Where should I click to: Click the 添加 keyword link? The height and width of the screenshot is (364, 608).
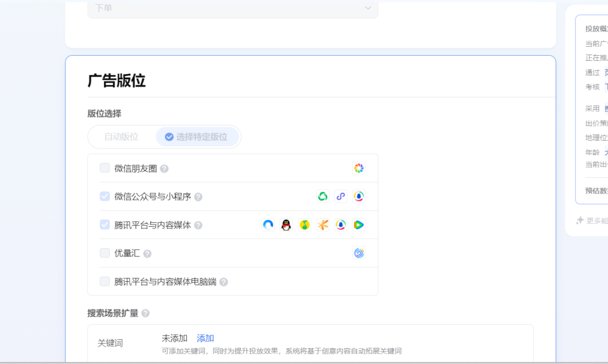tap(205, 338)
